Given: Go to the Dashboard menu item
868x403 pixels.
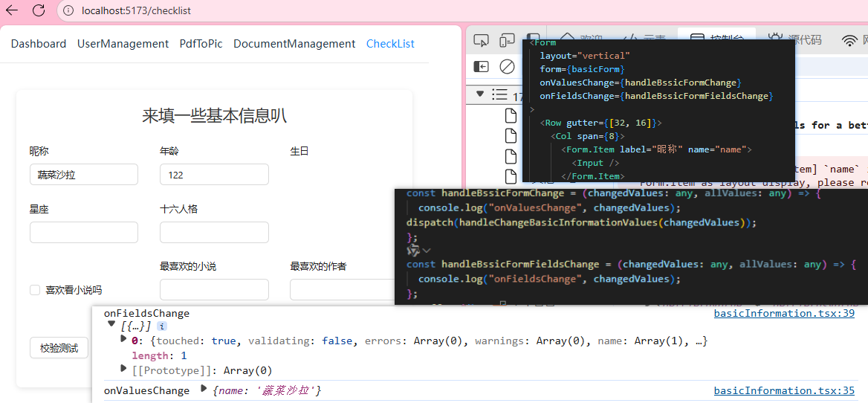Looking at the screenshot, I should point(39,44).
